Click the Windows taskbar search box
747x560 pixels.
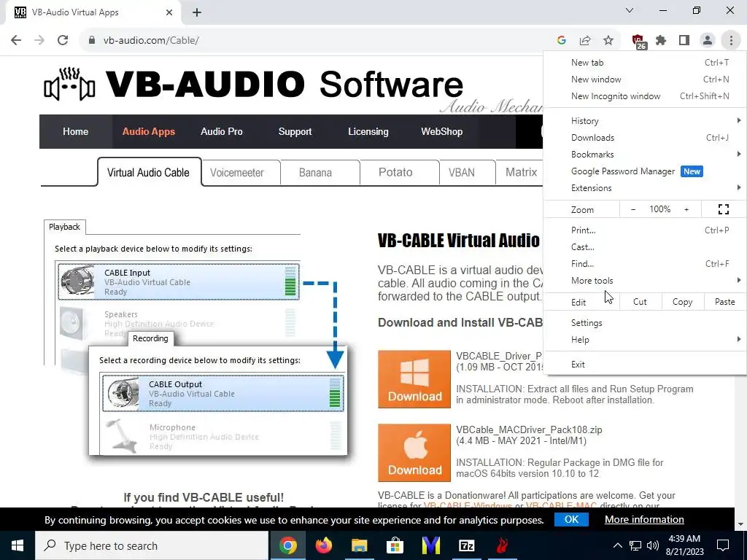pos(152,545)
